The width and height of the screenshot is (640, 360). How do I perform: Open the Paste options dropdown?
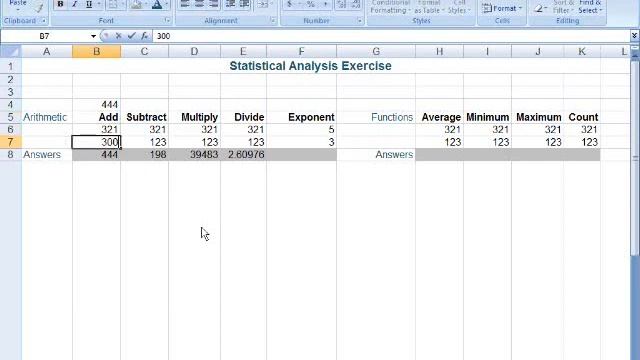coord(18,6)
